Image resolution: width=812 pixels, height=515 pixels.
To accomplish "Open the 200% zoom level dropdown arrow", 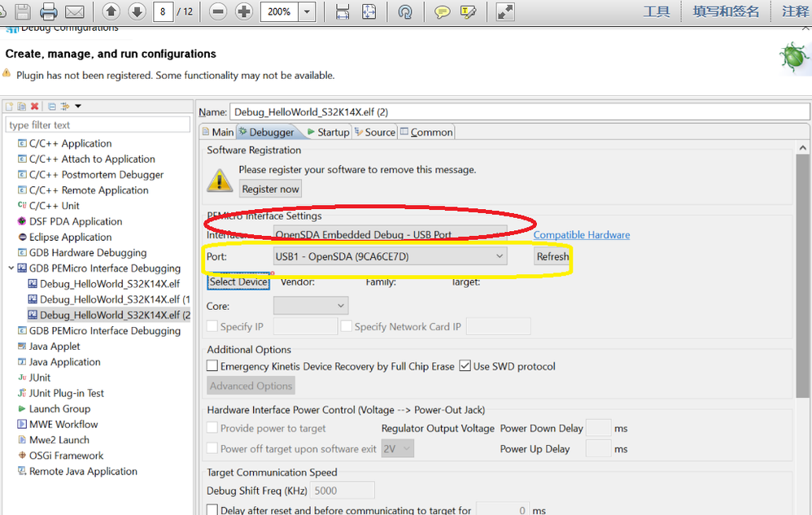I will [307, 11].
